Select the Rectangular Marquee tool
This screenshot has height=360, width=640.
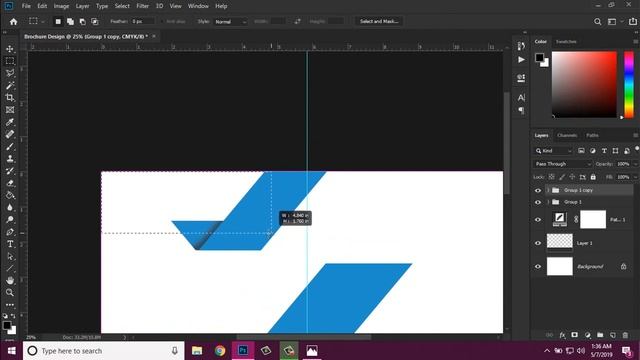click(10, 61)
